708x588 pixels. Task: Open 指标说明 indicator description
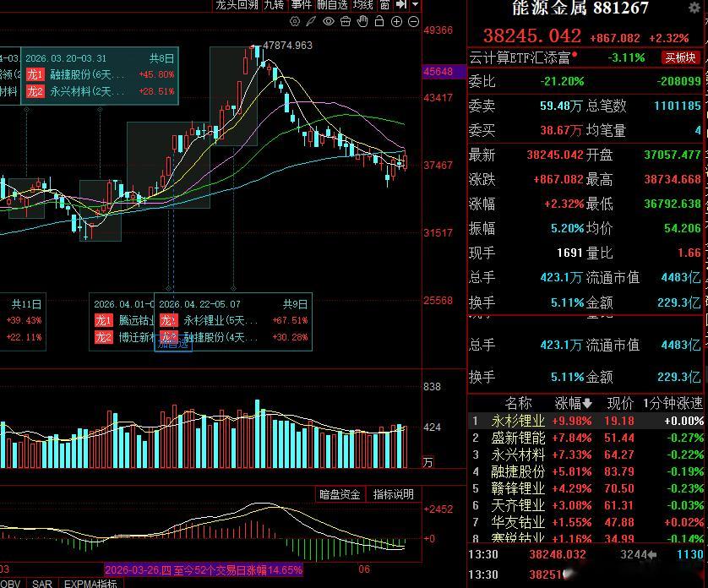click(x=393, y=494)
